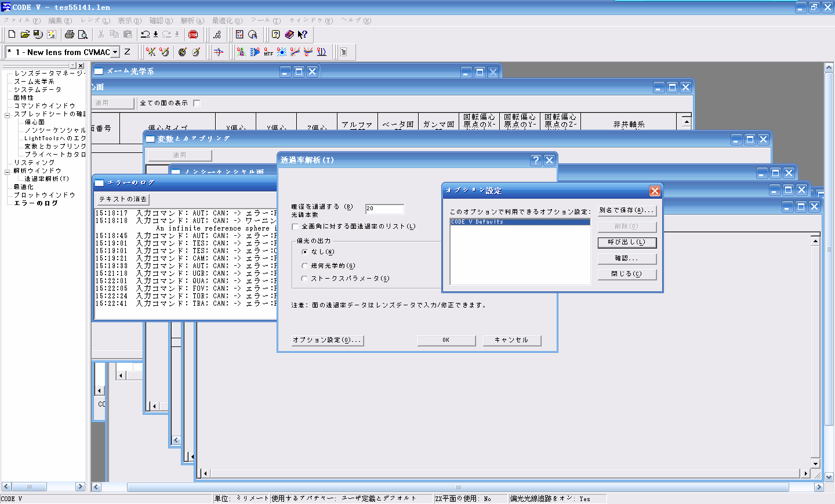Image resolution: width=835 pixels, height=504 pixels.
Task: Create a new lens file
Action: click(x=12, y=35)
